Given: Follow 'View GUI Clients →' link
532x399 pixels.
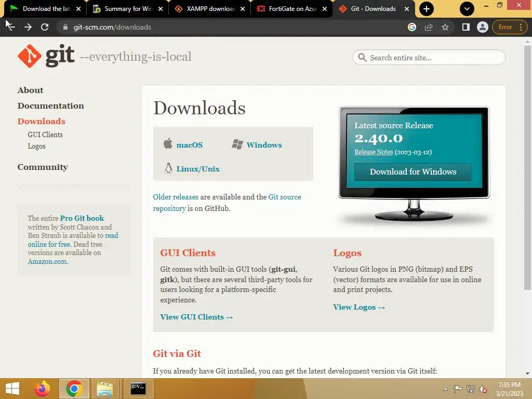Looking at the screenshot, I should click(x=196, y=317).
